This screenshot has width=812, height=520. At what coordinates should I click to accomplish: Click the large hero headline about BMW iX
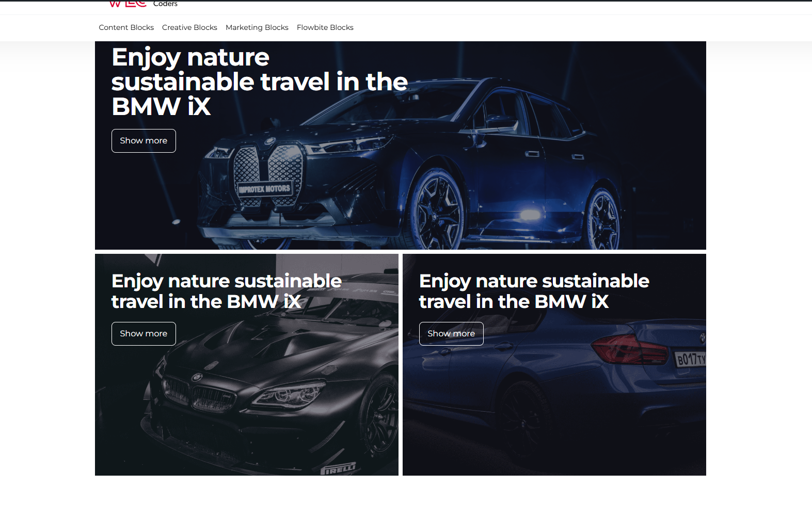pyautogui.click(x=260, y=82)
